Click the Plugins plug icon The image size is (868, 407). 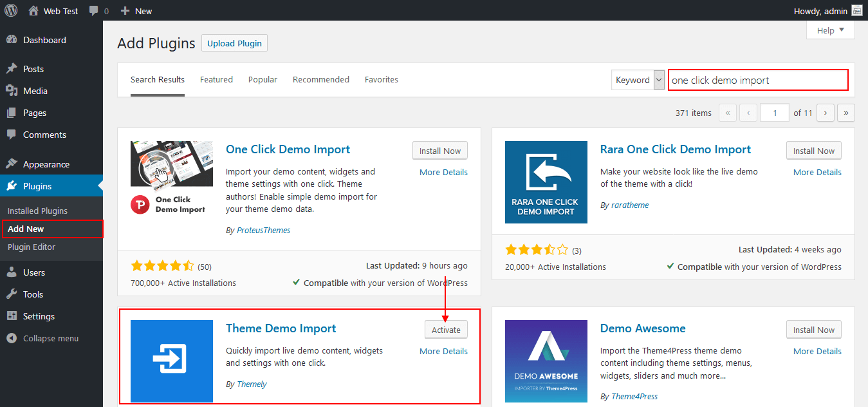click(12, 186)
